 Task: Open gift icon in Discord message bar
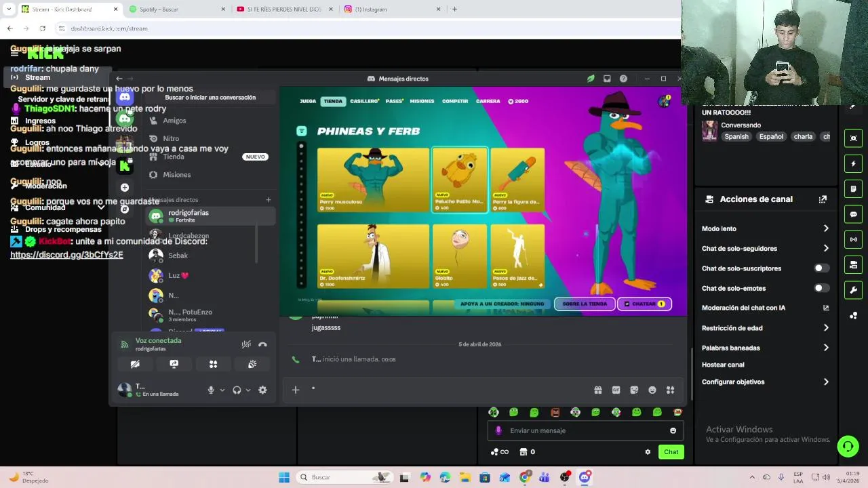(x=598, y=390)
